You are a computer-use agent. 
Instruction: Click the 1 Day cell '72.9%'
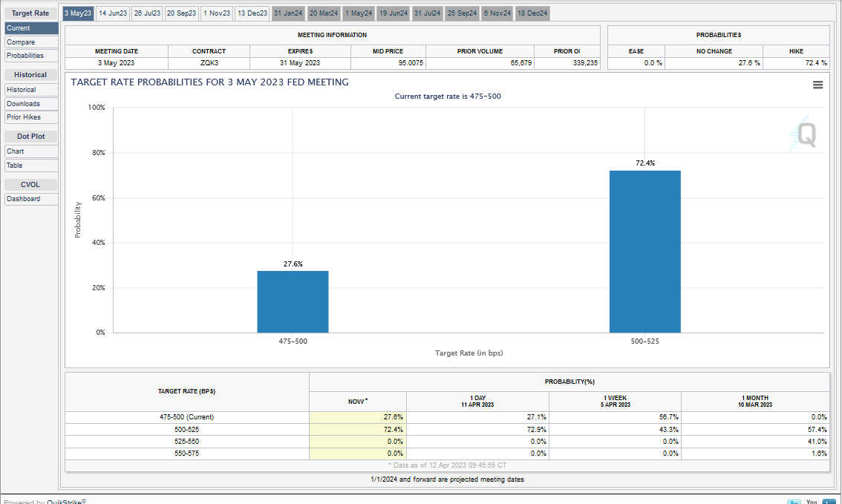pyautogui.click(x=536, y=429)
